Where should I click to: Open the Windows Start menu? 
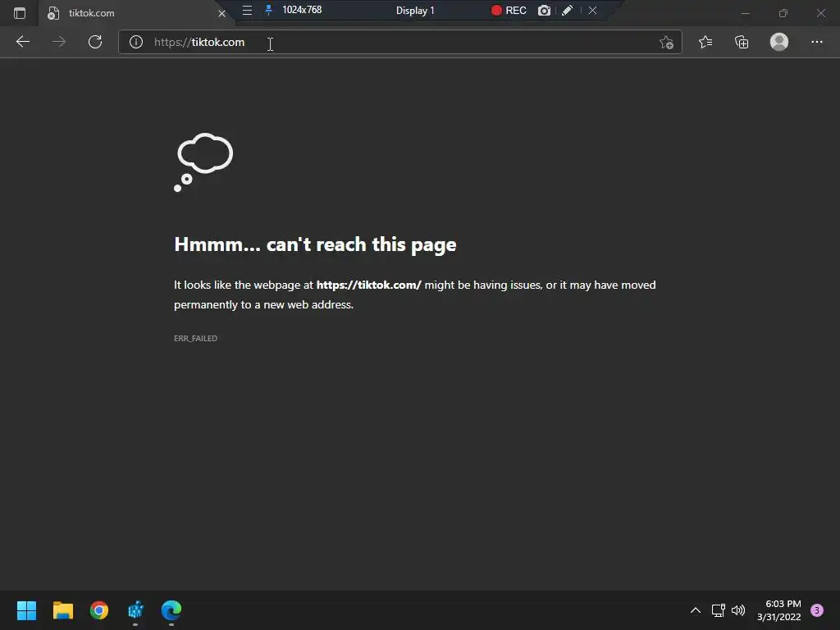(x=26, y=610)
